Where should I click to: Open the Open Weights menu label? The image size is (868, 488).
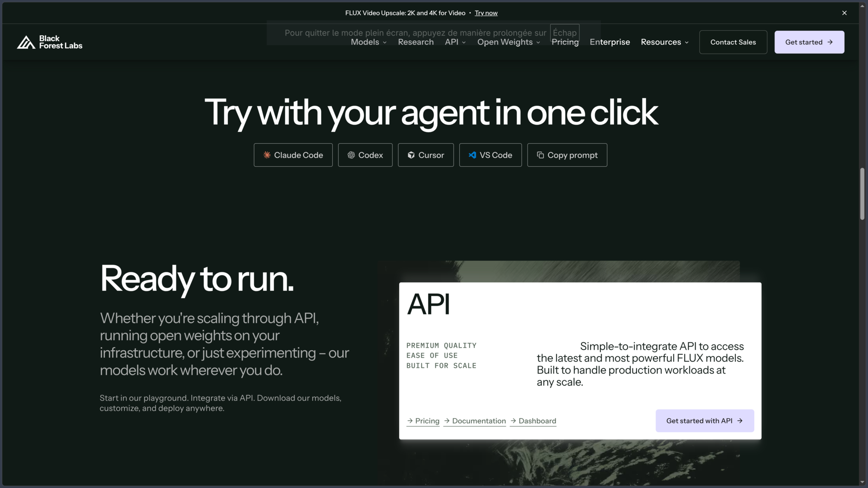pos(505,42)
